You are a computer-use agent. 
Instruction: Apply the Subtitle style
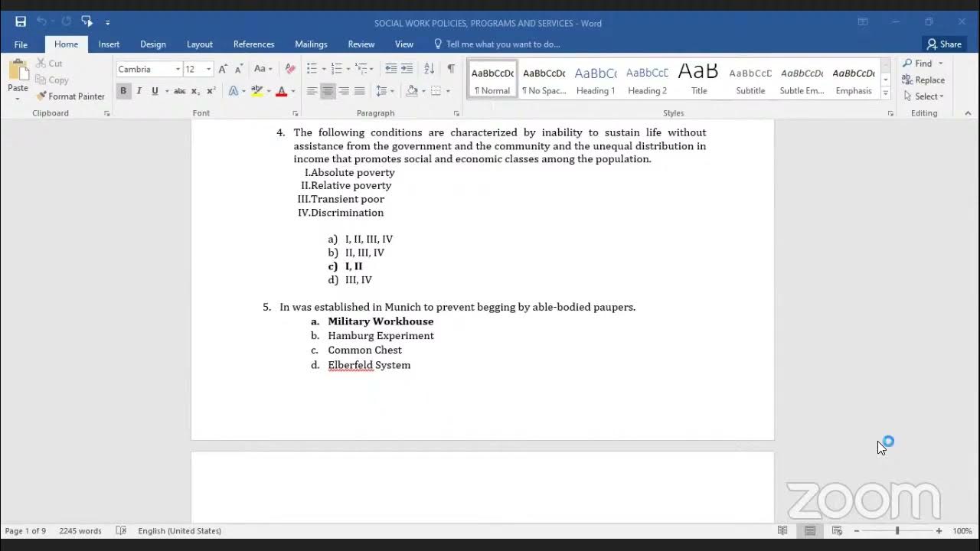750,79
